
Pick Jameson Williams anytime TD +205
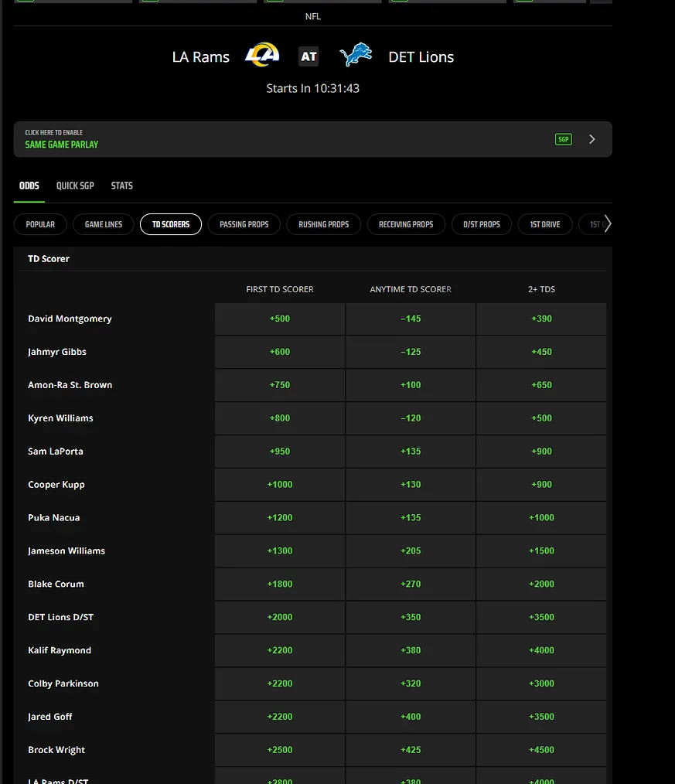click(x=411, y=551)
